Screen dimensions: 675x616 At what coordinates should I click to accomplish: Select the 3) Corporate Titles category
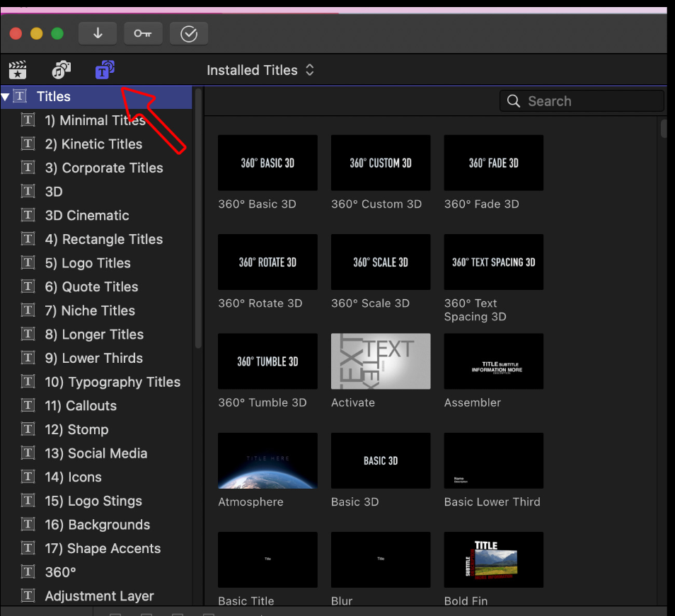pos(96,168)
